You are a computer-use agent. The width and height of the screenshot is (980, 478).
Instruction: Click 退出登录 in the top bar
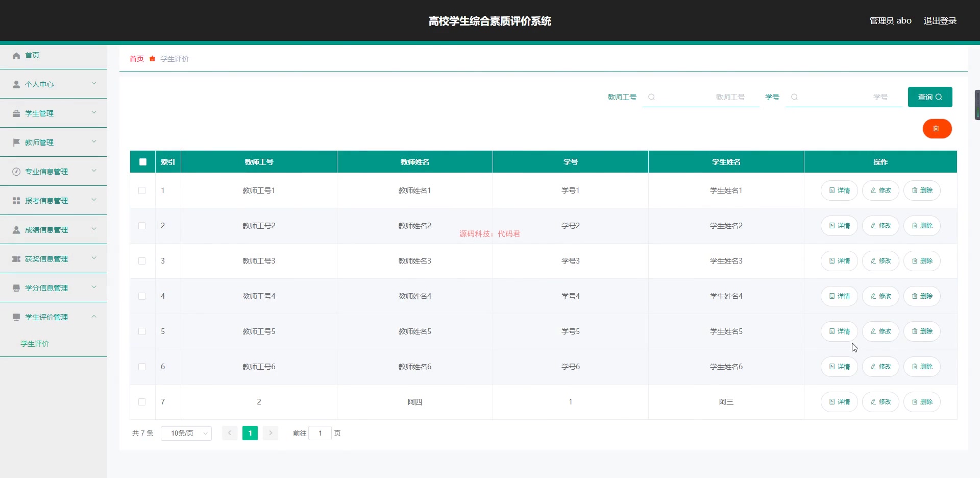pos(940,20)
